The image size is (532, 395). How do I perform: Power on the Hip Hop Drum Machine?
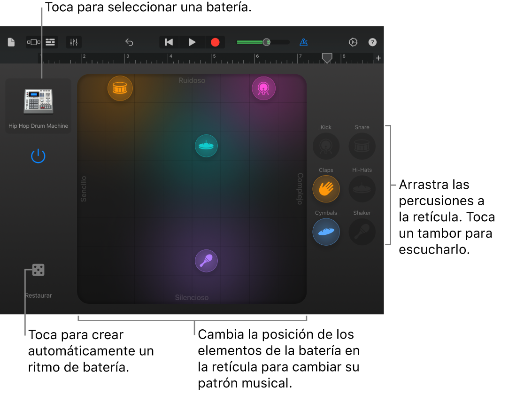pos(38,155)
